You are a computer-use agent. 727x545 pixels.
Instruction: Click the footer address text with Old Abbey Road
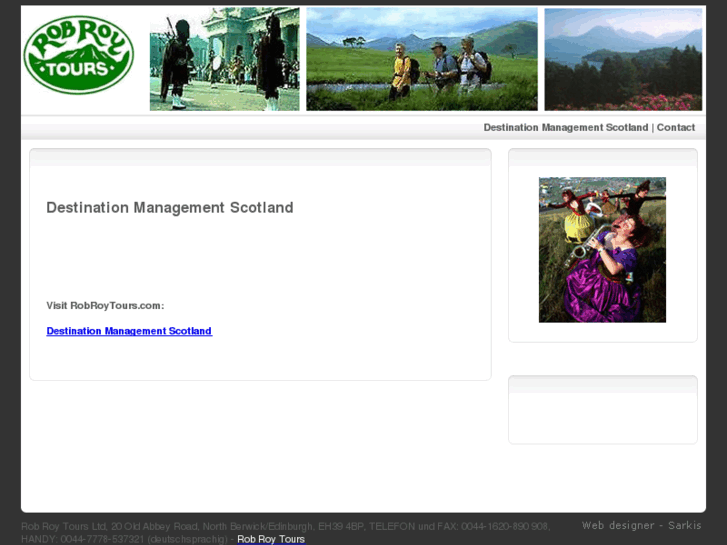[x=286, y=532]
